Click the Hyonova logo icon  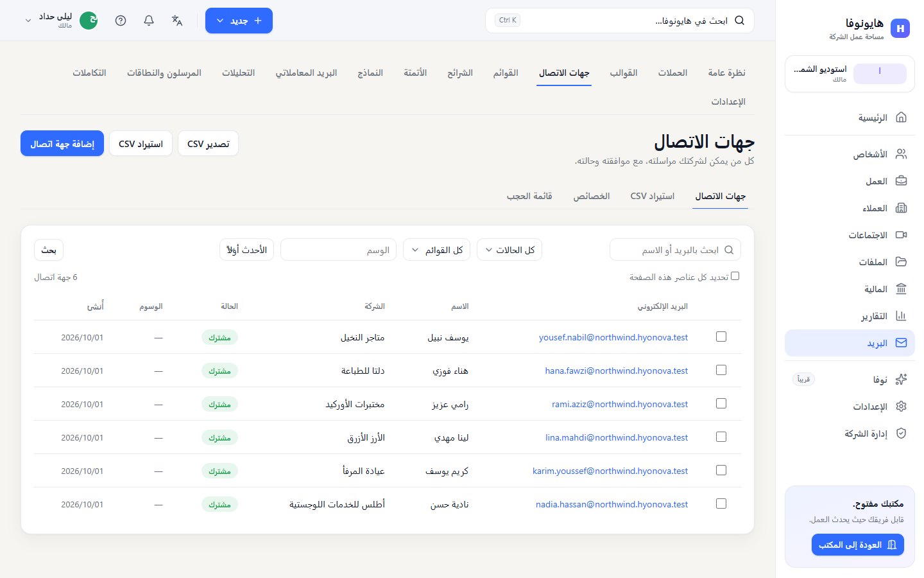pos(900,28)
